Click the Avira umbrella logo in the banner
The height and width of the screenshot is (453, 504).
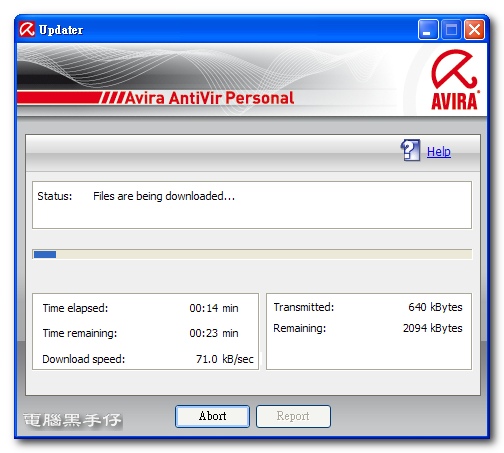click(x=455, y=80)
